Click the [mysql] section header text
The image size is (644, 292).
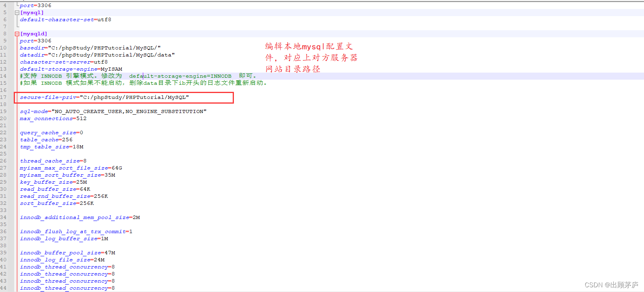coord(32,13)
